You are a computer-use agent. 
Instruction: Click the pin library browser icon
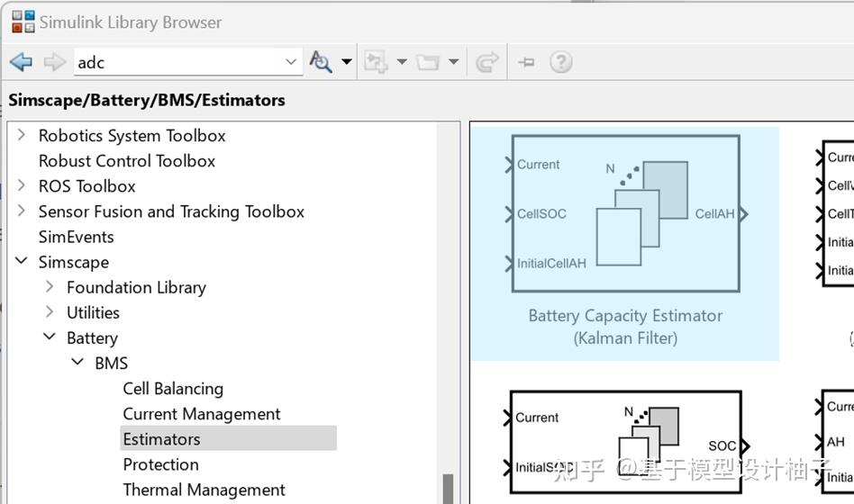coord(526,62)
